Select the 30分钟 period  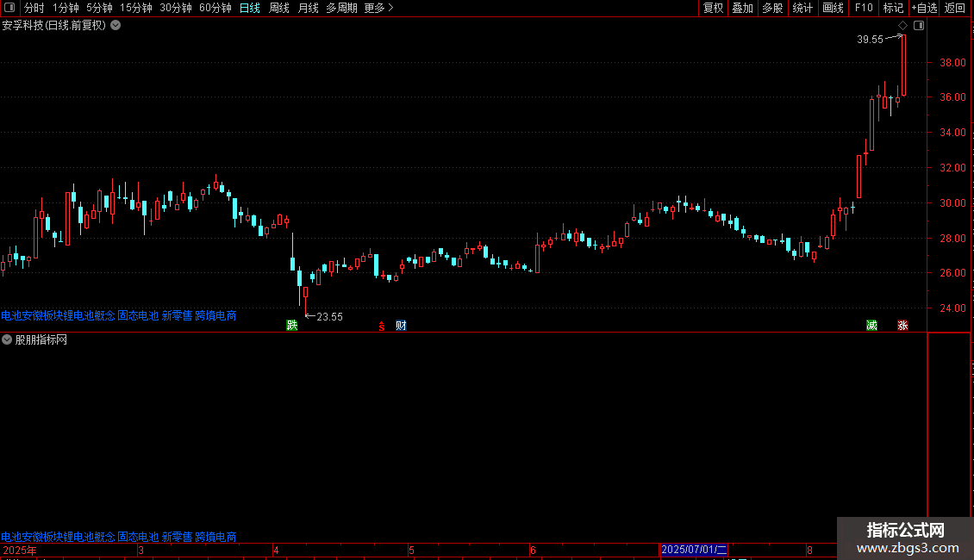point(176,8)
